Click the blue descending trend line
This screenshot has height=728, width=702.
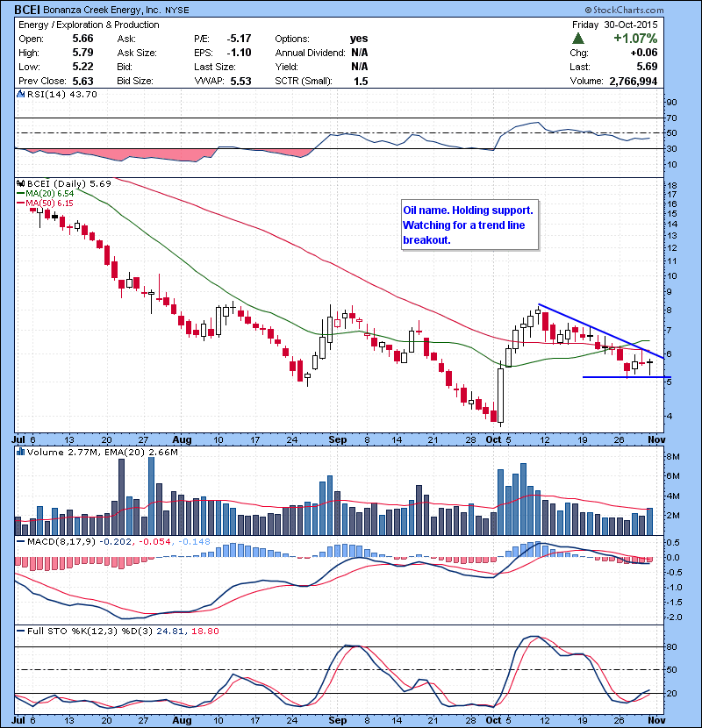601,331
